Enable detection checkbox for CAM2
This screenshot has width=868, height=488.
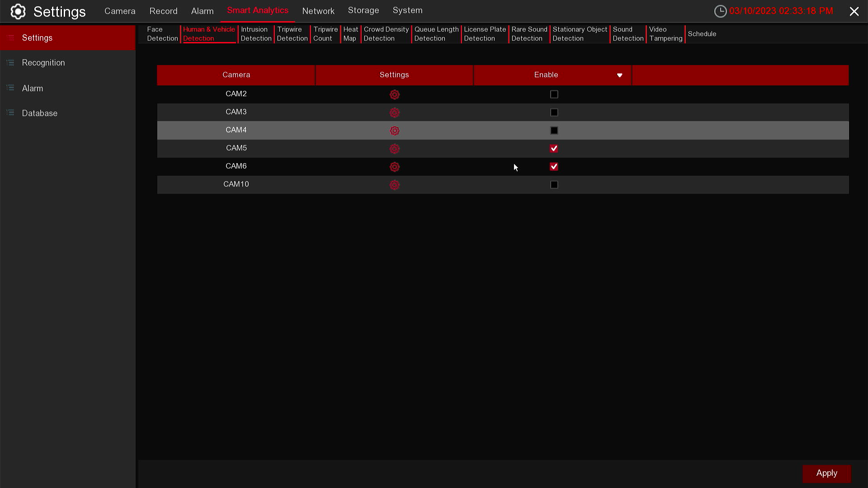[x=554, y=94]
